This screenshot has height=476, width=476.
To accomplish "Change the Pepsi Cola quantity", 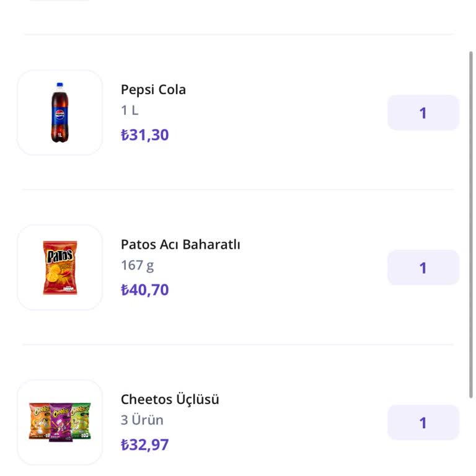I will (x=423, y=113).
